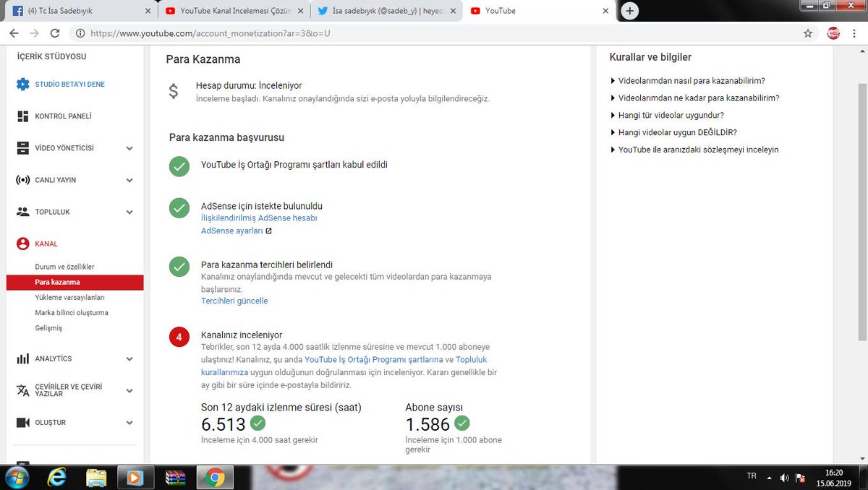View site information icon in address bar

point(80,33)
